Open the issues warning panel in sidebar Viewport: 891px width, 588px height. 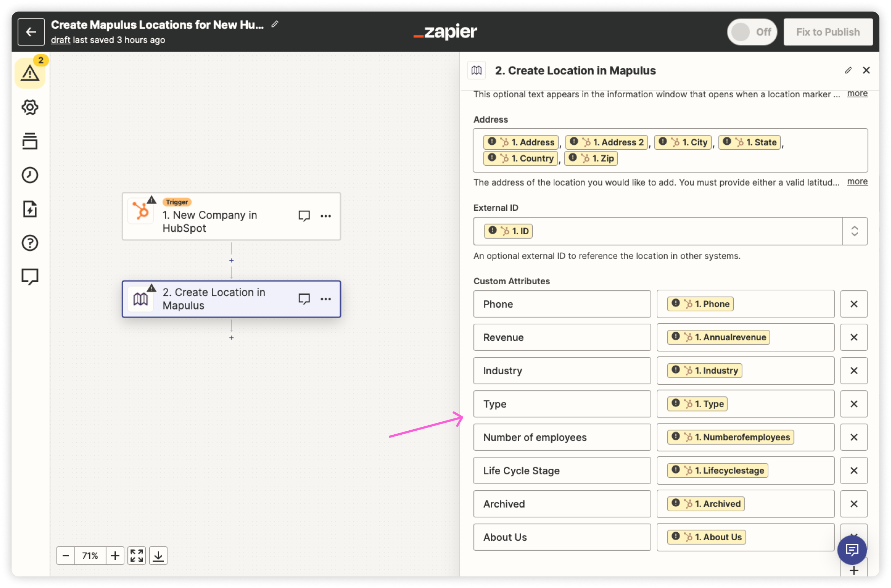point(30,73)
